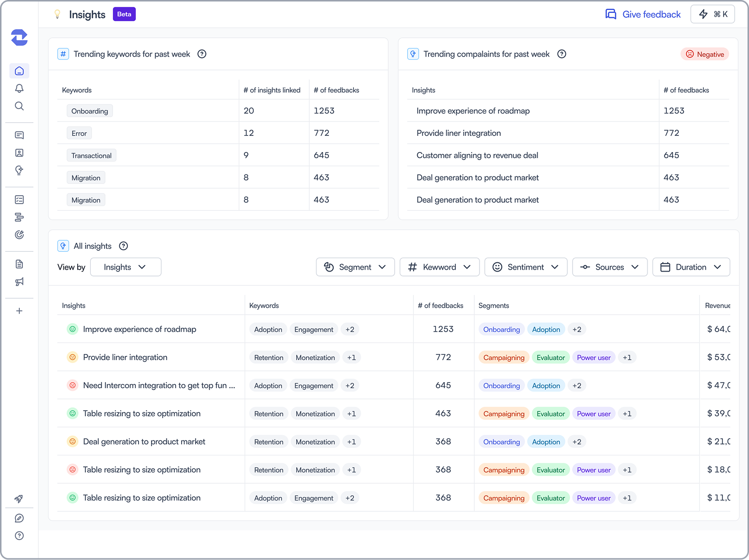Toggle the Negative sentiment badge
The width and height of the screenshot is (749, 560).
pos(705,54)
